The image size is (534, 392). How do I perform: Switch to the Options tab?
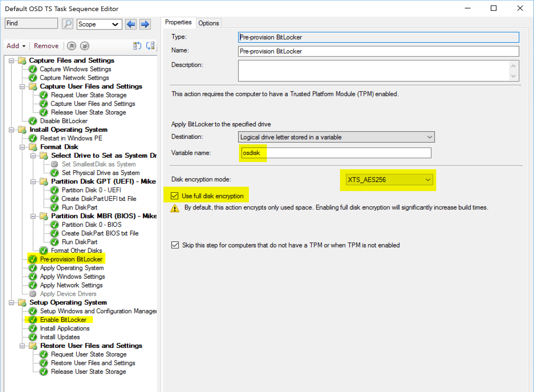[208, 23]
